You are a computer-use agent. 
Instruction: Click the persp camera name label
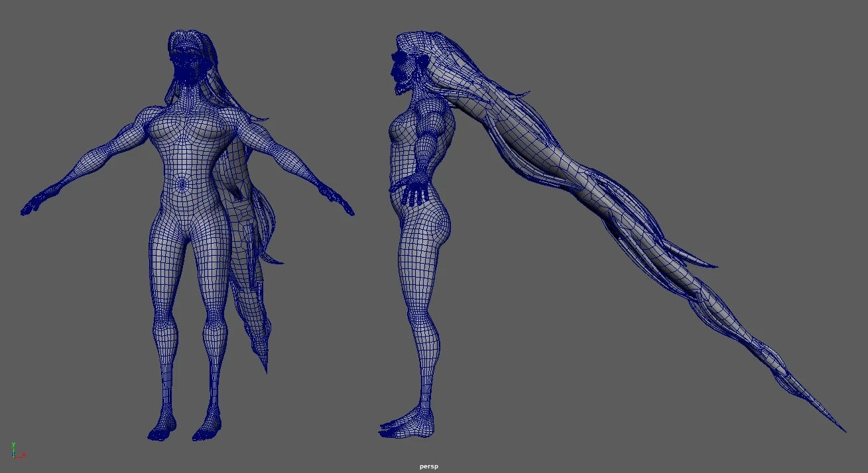point(429,466)
